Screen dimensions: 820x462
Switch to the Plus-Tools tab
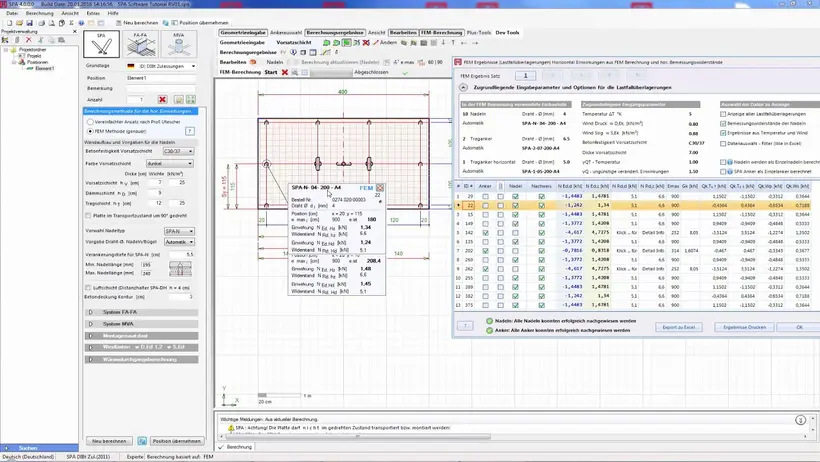(479, 32)
